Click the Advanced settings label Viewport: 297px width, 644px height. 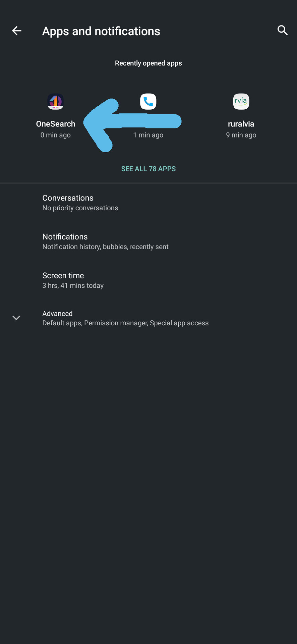(x=57, y=313)
